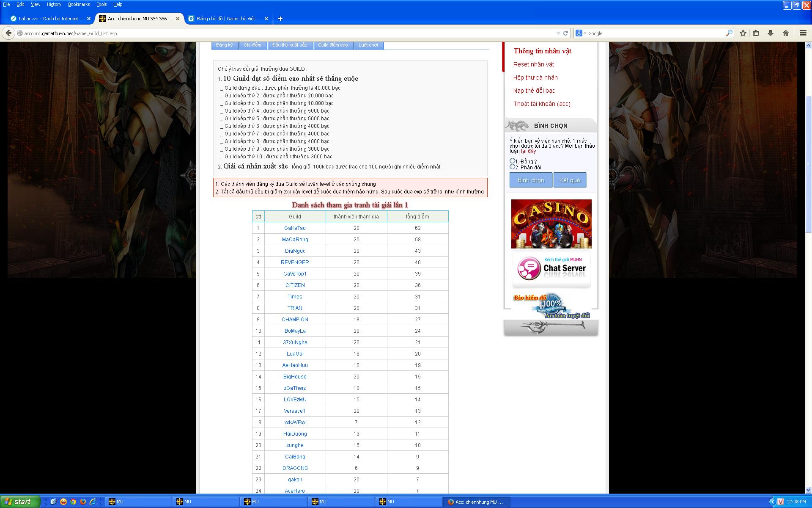Click the vertical scrollbar down arrow
Viewport: 812px width, 508px height.
pos(808,490)
